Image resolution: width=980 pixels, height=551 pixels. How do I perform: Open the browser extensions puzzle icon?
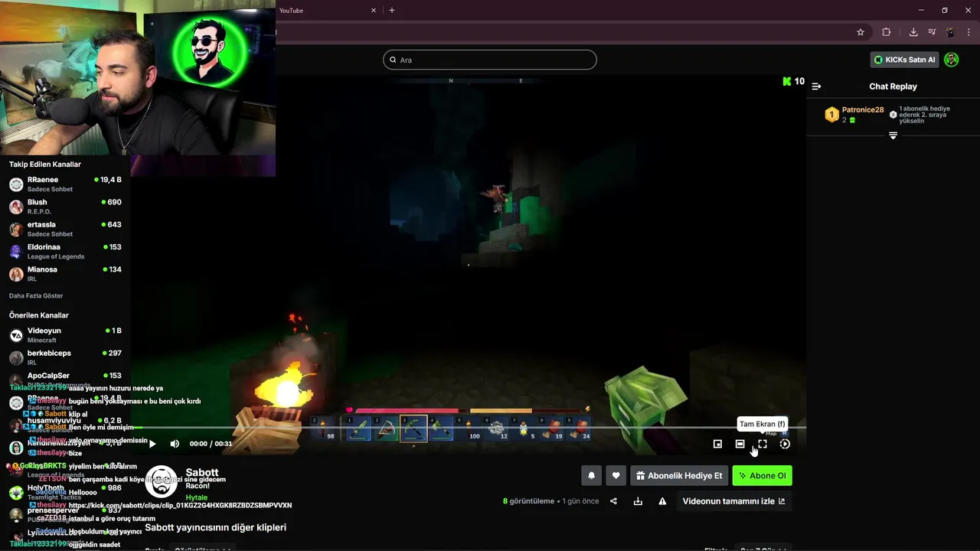tap(887, 32)
